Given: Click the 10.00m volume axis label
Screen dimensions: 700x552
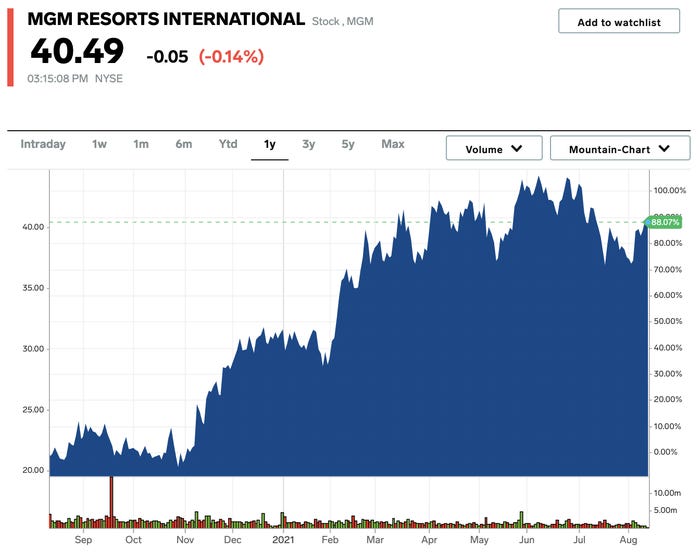Looking at the screenshot, I should 667,493.
